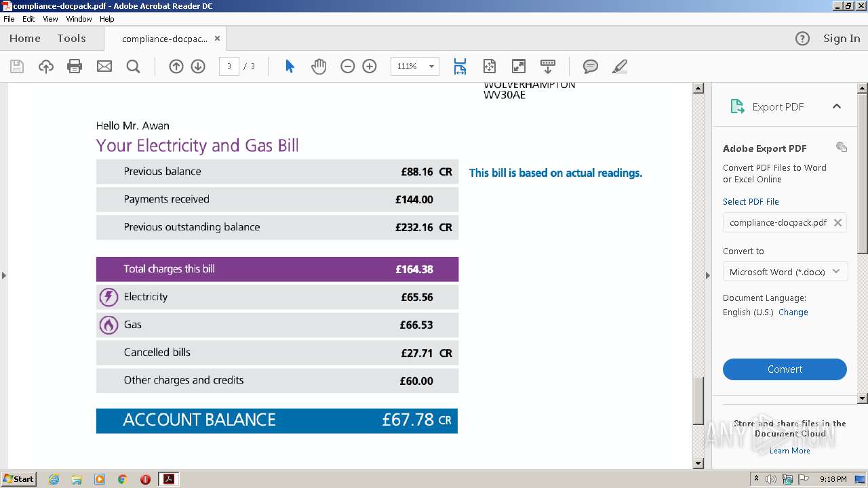Click the Electricity lightning icon
Screen dimensions: 868x488
108,297
